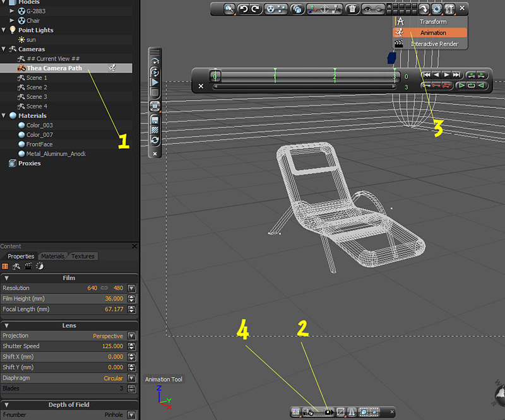The height and width of the screenshot is (420, 505).
Task: Click the save disk icon in vertical toolbar
Action: pyautogui.click(x=155, y=119)
